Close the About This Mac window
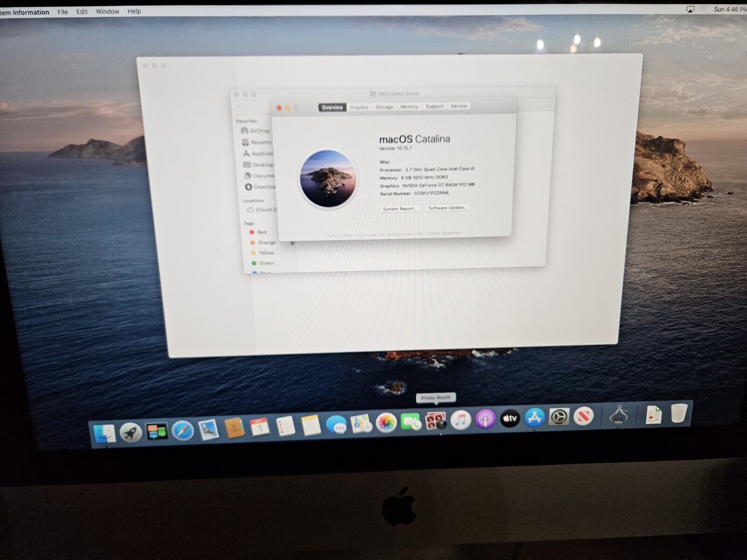Screen dimensions: 747x560 point(279,108)
